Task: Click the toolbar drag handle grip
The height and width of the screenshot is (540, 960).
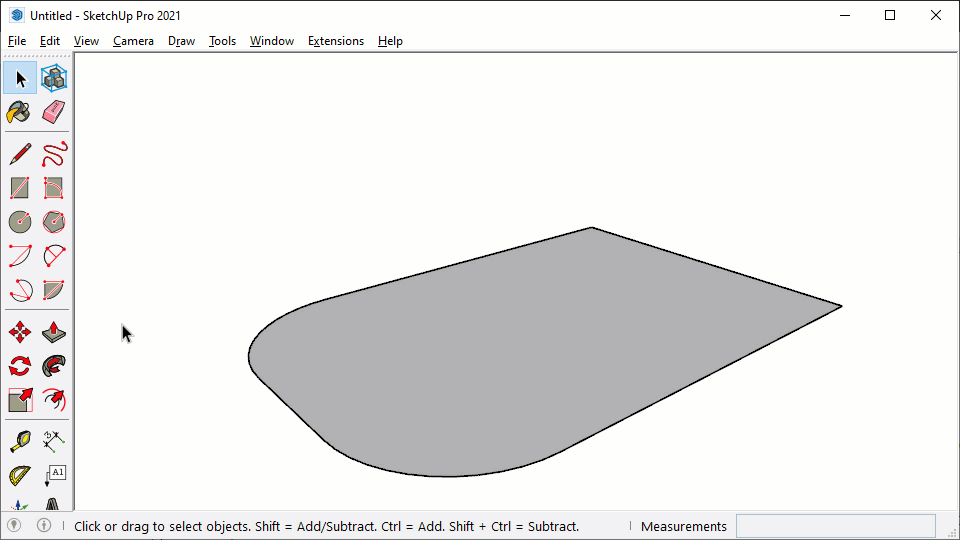Action: tap(37, 56)
